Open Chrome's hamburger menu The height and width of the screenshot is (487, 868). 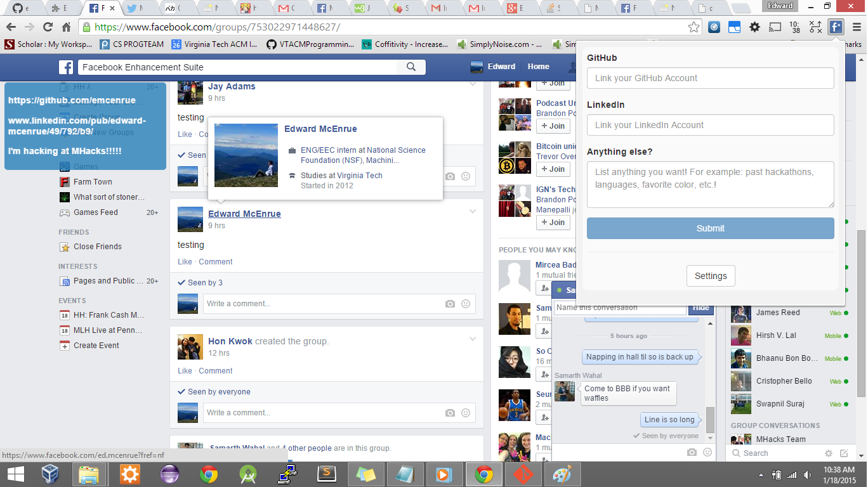point(857,27)
